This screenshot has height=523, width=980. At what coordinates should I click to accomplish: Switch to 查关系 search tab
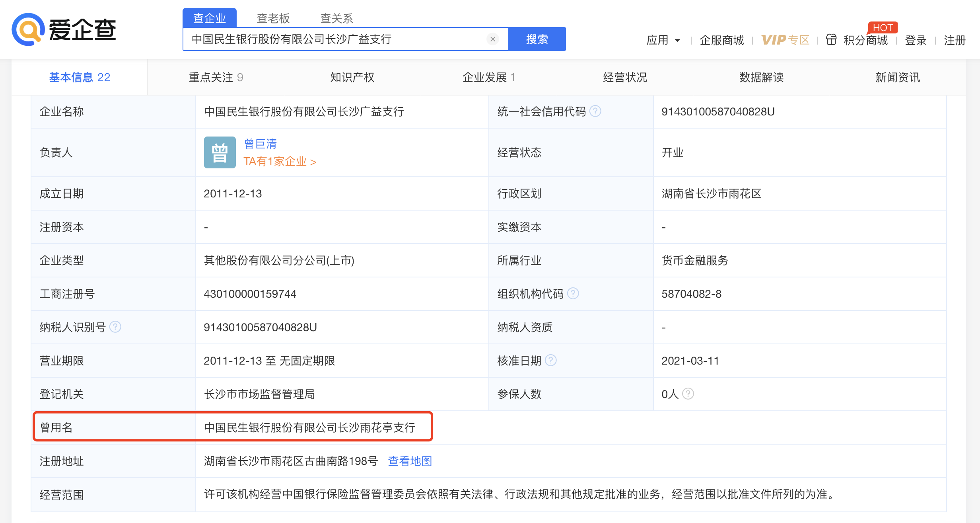336,18
